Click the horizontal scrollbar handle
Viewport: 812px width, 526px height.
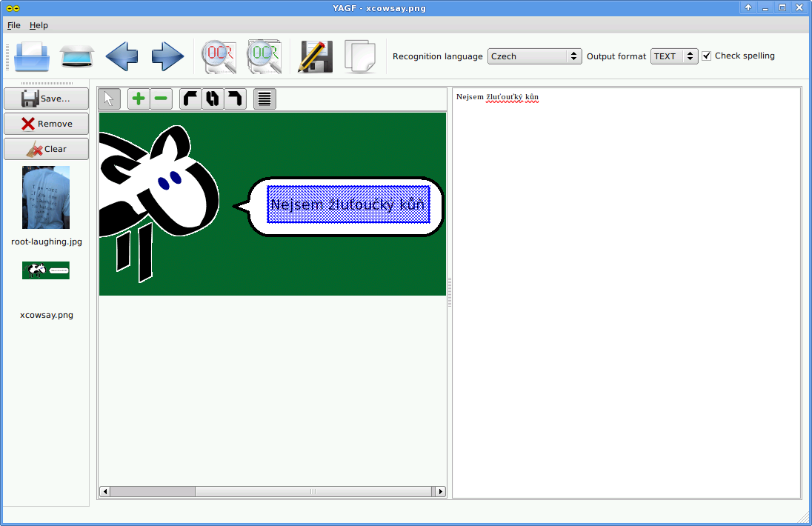click(313, 491)
